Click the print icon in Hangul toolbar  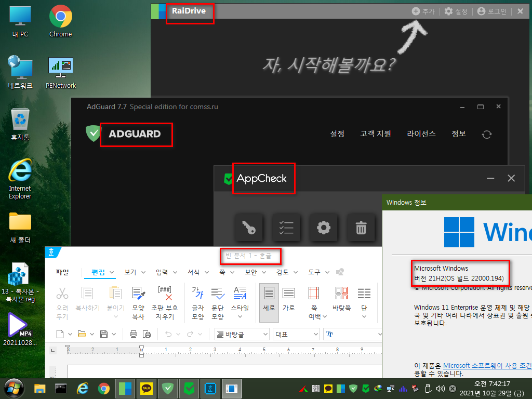(134, 334)
